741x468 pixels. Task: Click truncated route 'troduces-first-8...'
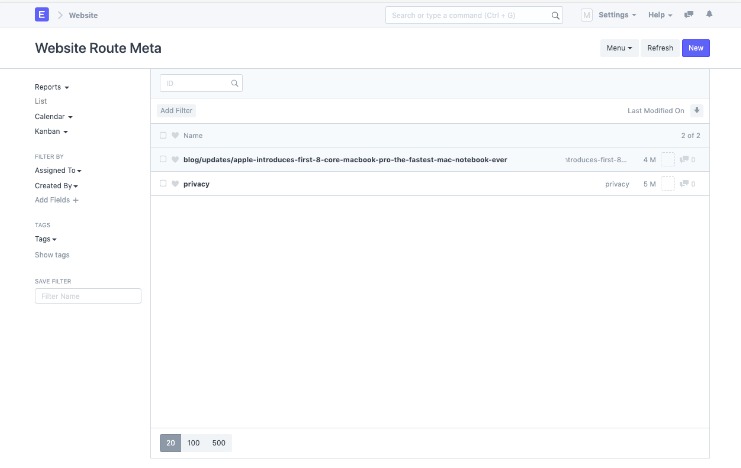point(596,160)
